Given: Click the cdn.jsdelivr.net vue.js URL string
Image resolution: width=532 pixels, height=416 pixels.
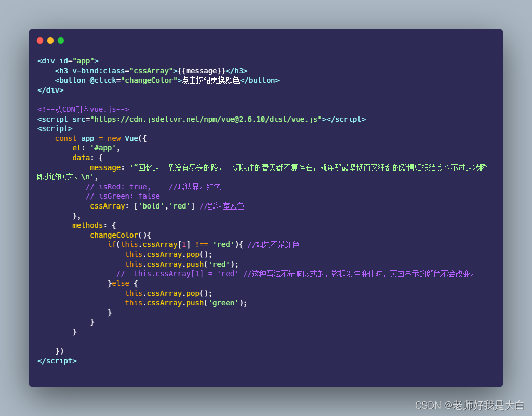Looking at the screenshot, I should (206, 119).
